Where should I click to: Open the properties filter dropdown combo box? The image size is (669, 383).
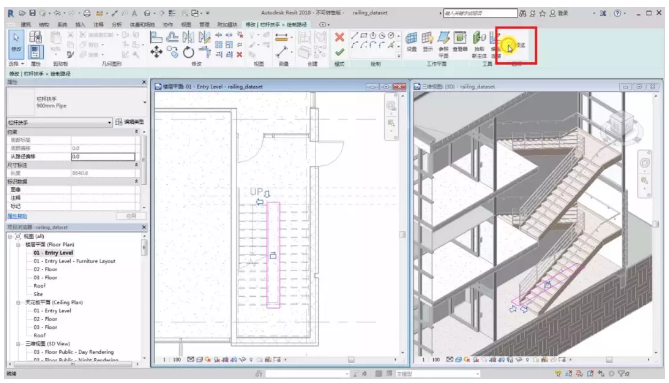pyautogui.click(x=59, y=122)
